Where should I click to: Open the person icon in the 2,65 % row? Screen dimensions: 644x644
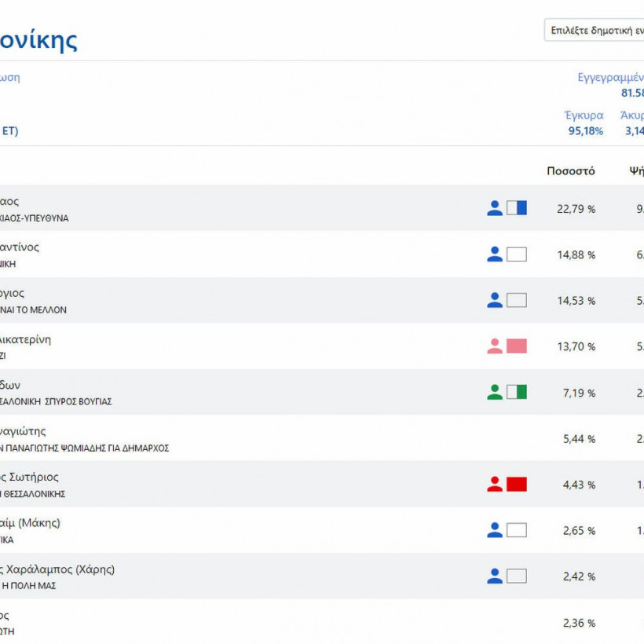[x=495, y=530]
